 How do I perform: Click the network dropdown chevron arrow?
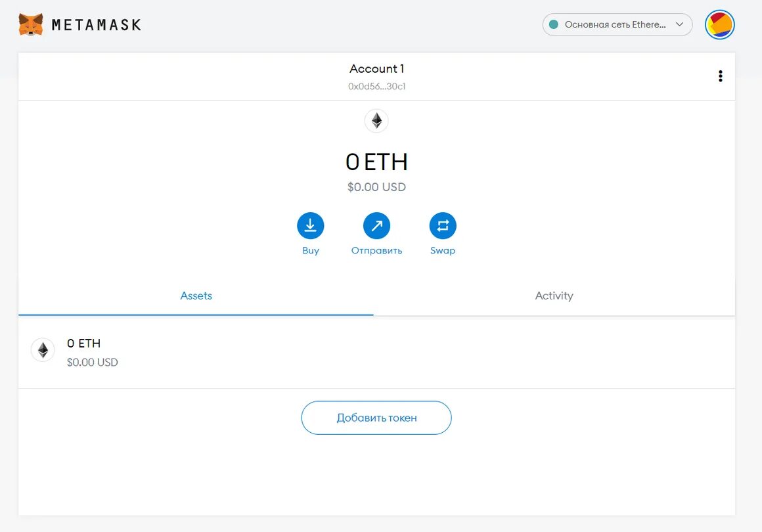pyautogui.click(x=679, y=24)
